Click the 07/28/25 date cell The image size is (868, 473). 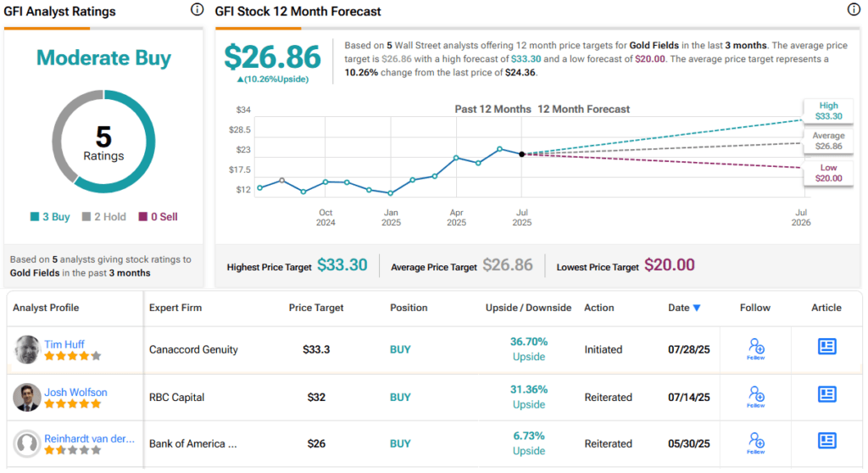pos(688,349)
